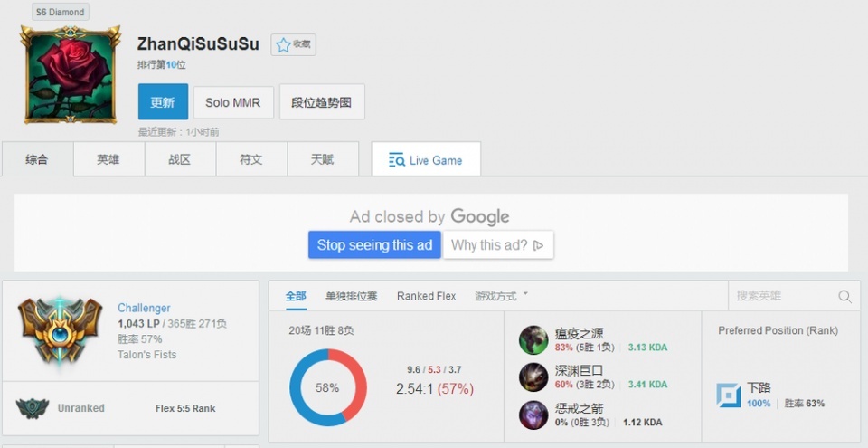Open the Live Game tab

tap(426, 160)
